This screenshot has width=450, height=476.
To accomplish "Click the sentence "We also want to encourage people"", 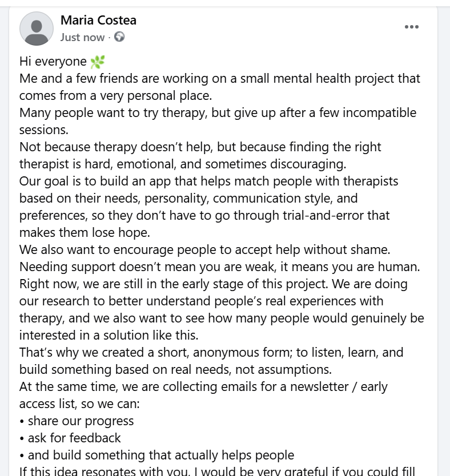I will coord(204,250).
